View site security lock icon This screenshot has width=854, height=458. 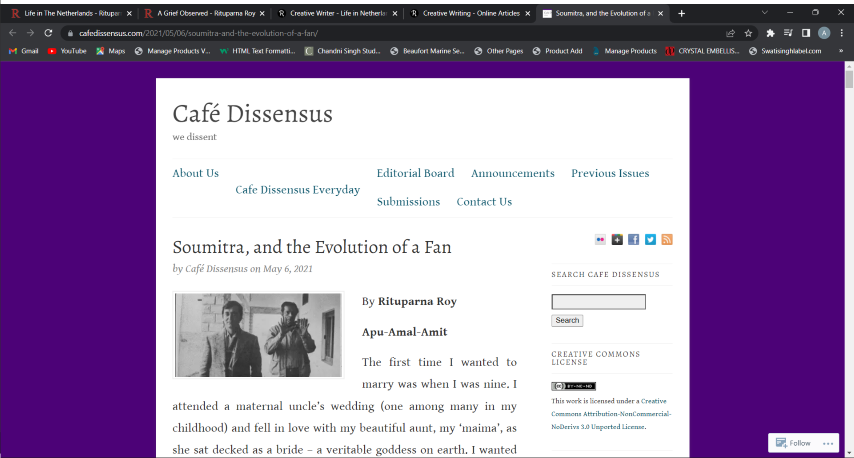pos(70,33)
